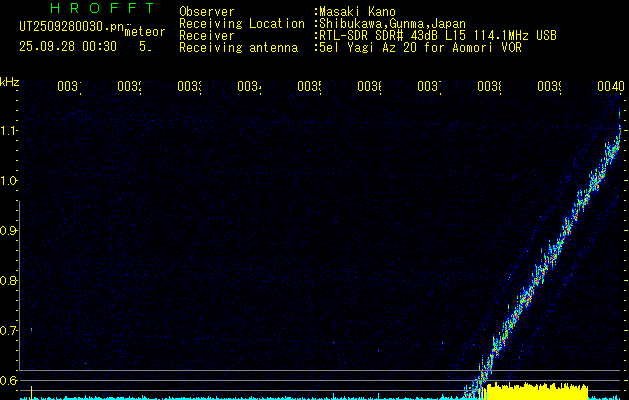Click the 1.0 frequency axis label

point(10,181)
